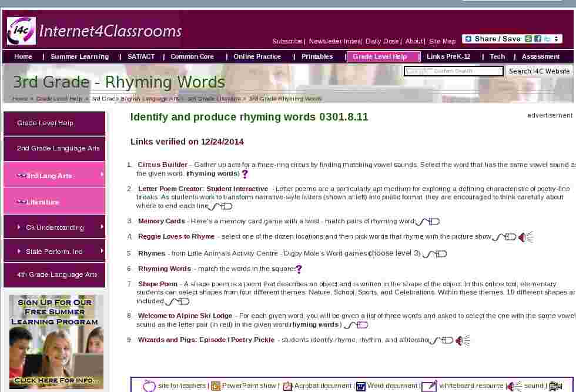The image size is (576, 392).
Task: Open the Welcome to Alpine Ski Lodge link
Action: tap(185, 316)
